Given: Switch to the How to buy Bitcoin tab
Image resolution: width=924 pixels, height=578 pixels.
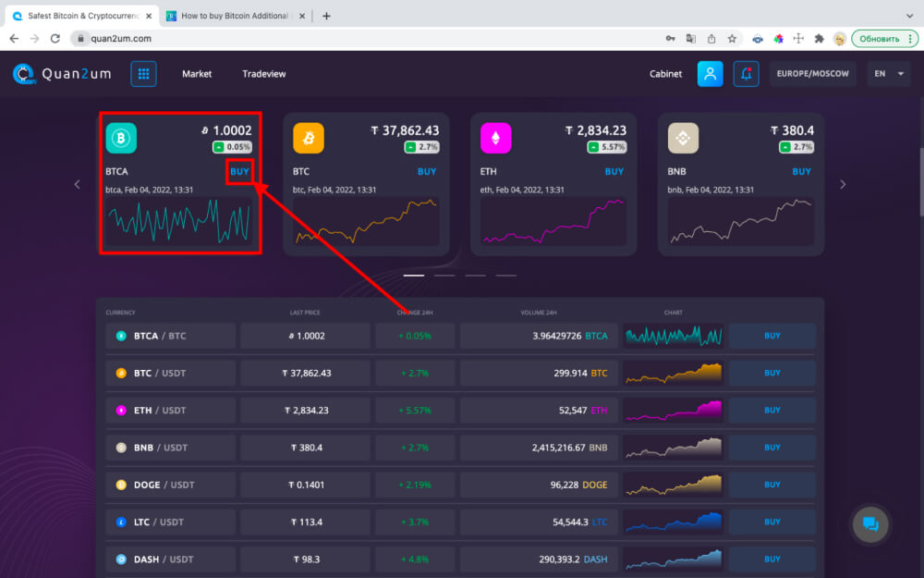Looking at the screenshot, I should point(236,16).
